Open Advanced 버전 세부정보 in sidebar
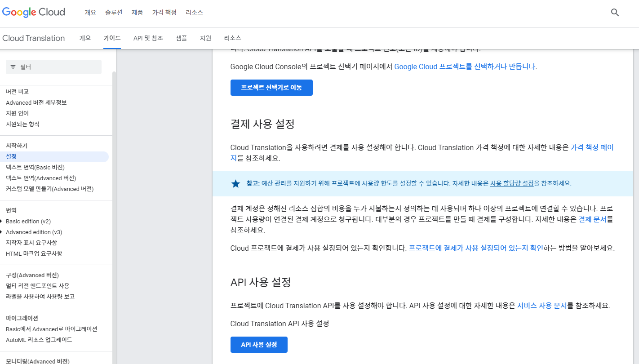 click(36, 102)
